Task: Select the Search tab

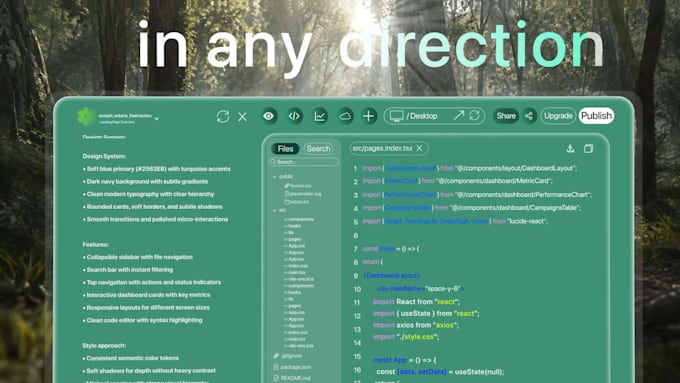Action: click(318, 149)
